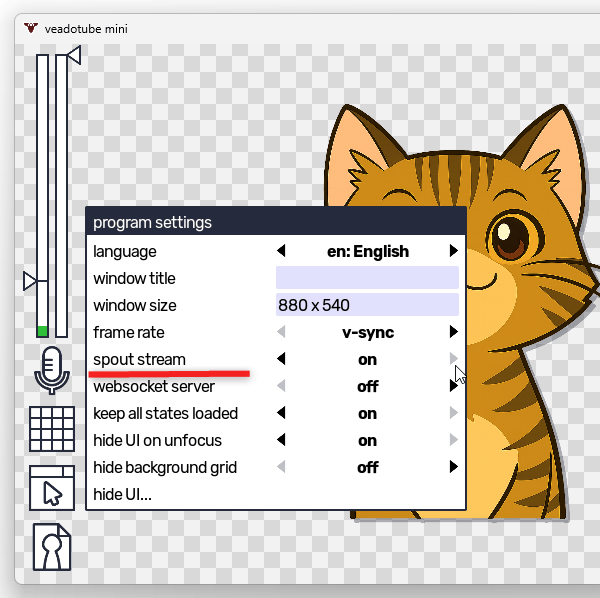This screenshot has width=600, height=598.
Task: Click the 'v-sync' frame rate value
Action: tap(368, 332)
